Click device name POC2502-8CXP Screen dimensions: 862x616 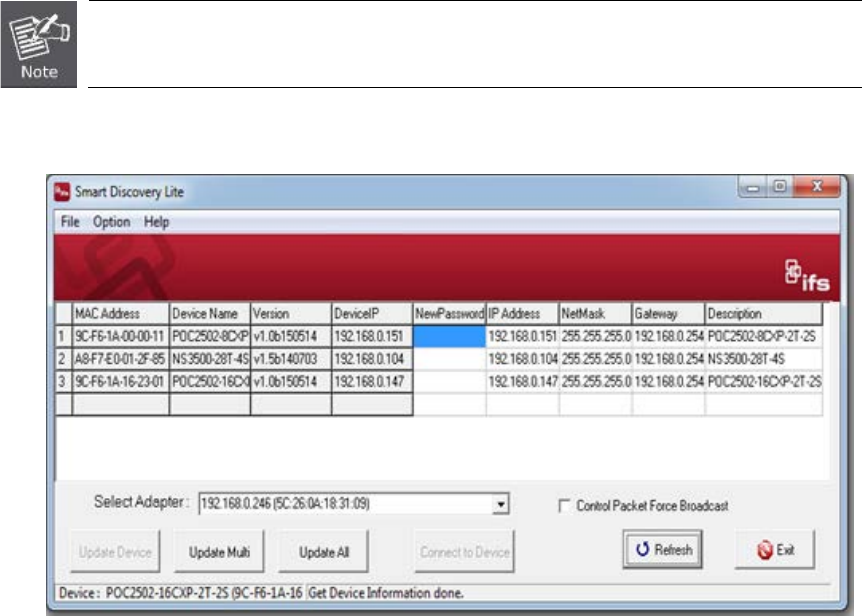(209, 336)
